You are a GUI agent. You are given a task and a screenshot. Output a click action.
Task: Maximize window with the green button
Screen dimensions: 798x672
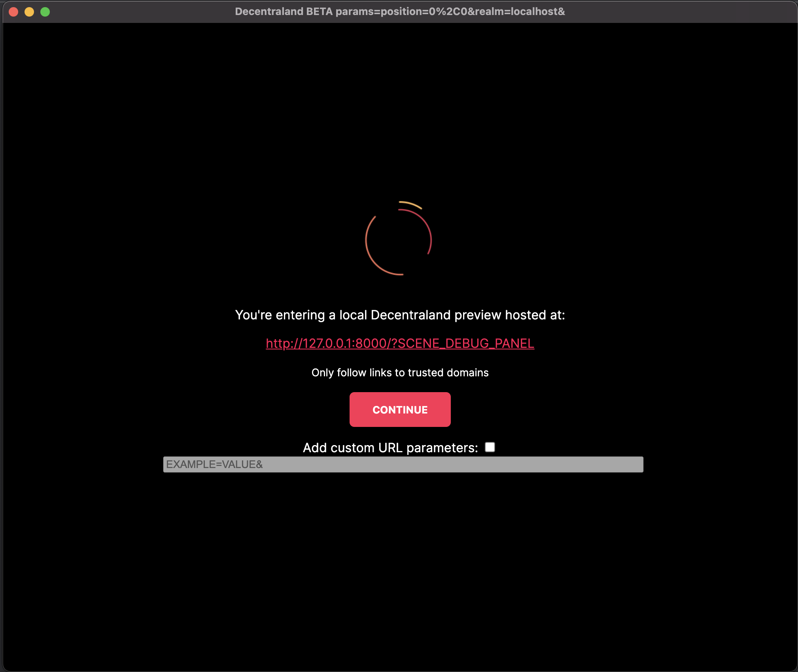pos(45,12)
